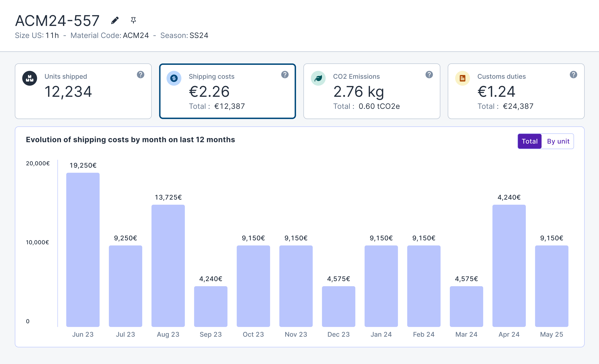This screenshot has width=599, height=364.
Task: Click the Aug 23 bar showing 13,725€
Action: coord(168,266)
